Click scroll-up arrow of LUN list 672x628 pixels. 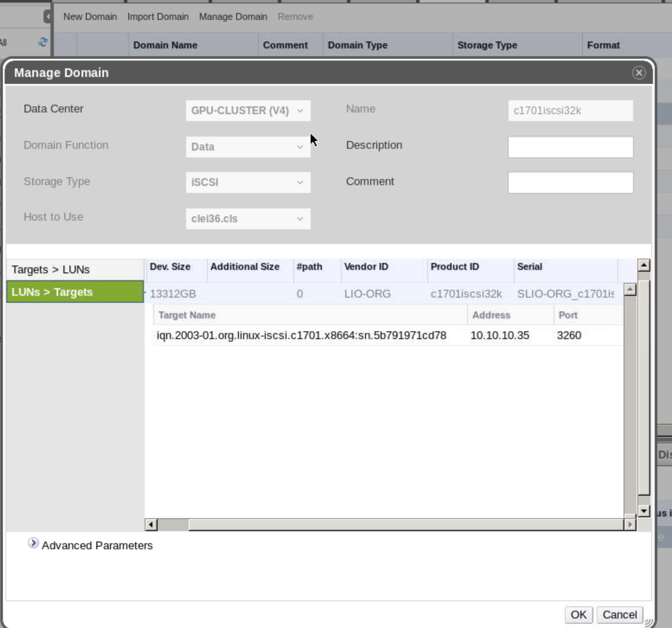644,266
